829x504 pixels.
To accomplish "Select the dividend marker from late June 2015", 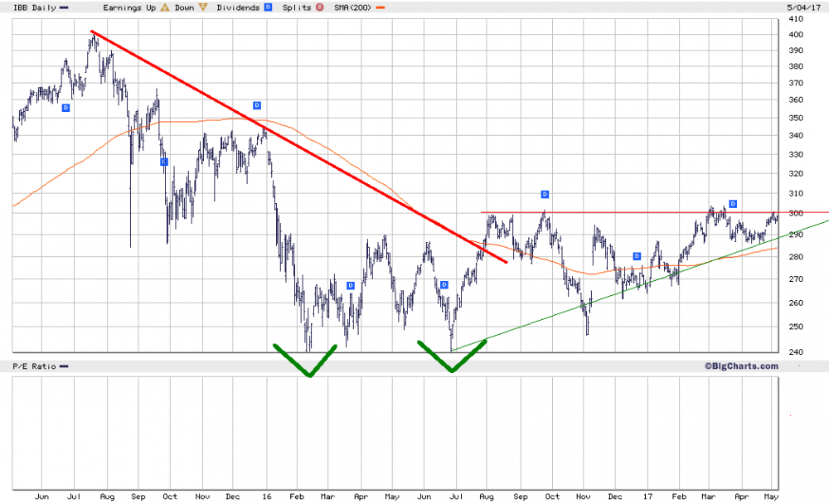I will 65,108.
